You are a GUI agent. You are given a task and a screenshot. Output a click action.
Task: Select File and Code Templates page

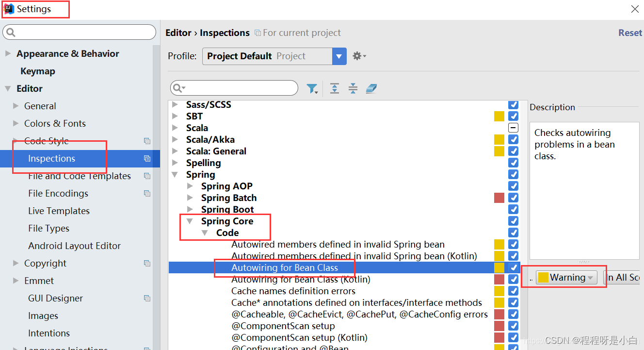[80, 176]
